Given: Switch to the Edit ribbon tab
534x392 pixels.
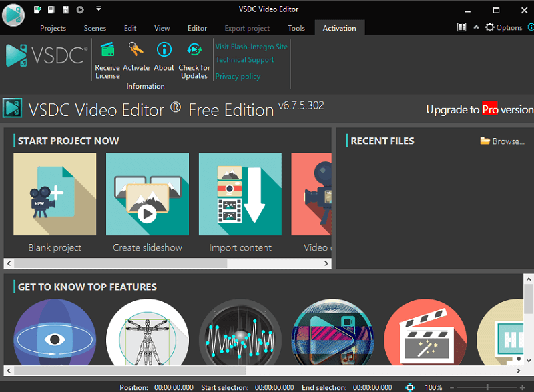Looking at the screenshot, I should [x=130, y=28].
